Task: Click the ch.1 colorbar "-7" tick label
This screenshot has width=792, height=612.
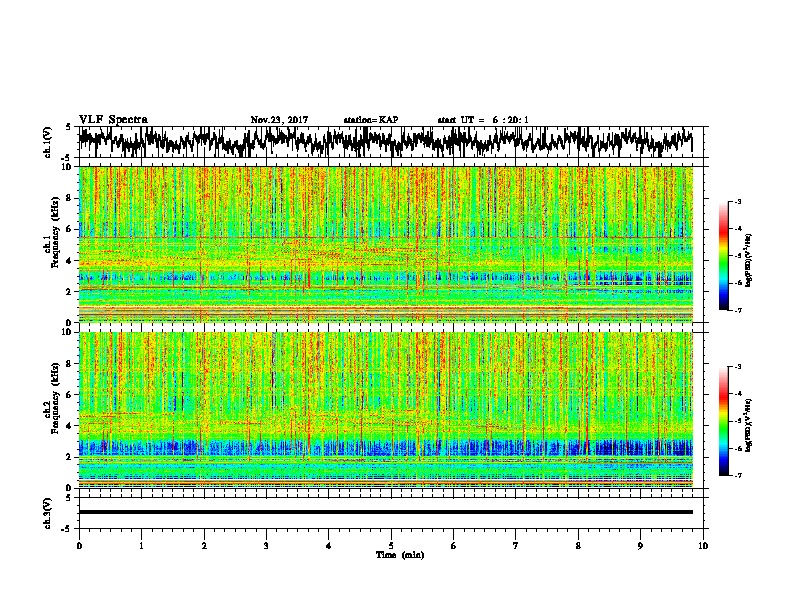Action: [737, 310]
